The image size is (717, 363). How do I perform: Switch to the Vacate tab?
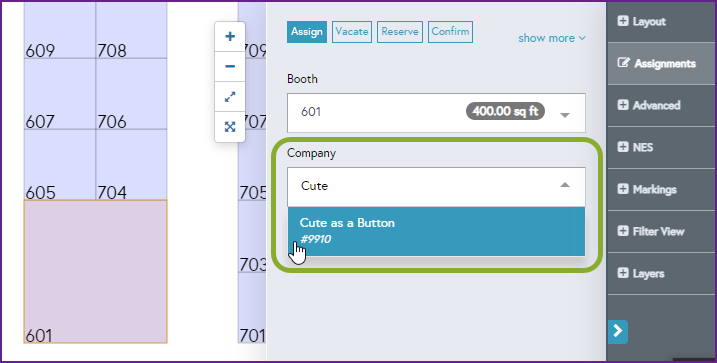tap(352, 32)
